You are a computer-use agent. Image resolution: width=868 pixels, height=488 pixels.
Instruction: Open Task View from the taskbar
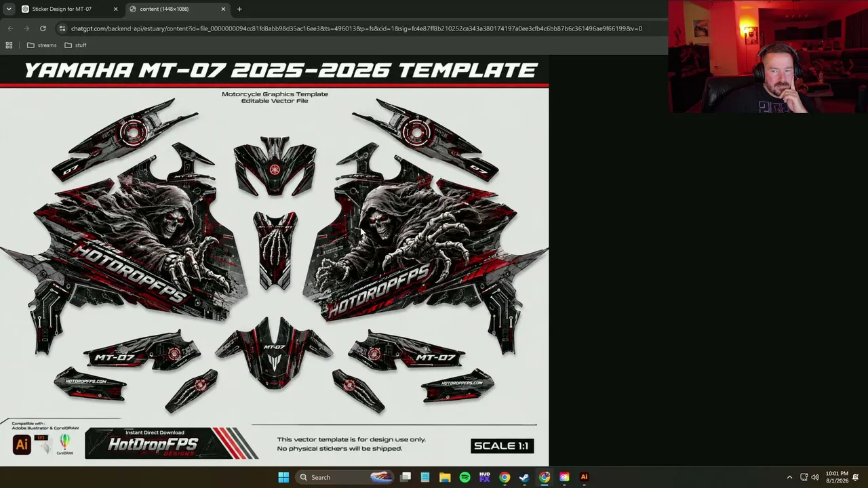pos(406,477)
